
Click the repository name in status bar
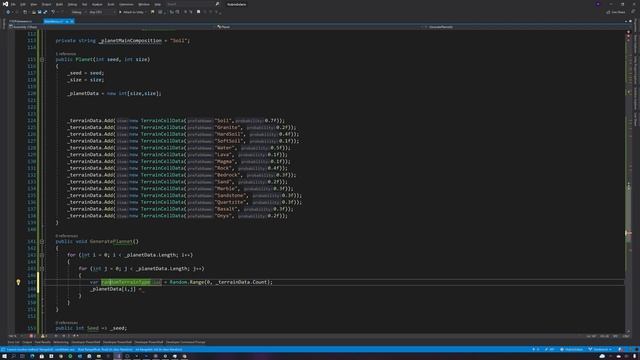tap(572, 349)
